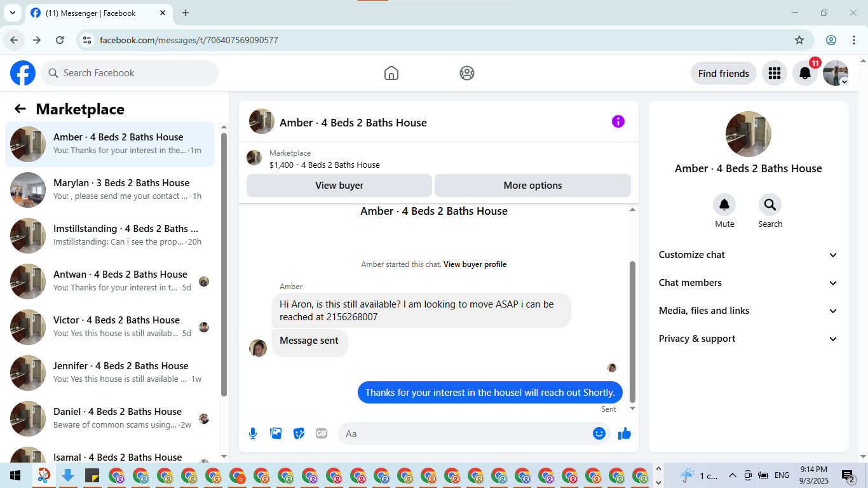This screenshot has height=488, width=868.
Task: Open Sticky Notes from the taskbar
Action: tap(92, 475)
